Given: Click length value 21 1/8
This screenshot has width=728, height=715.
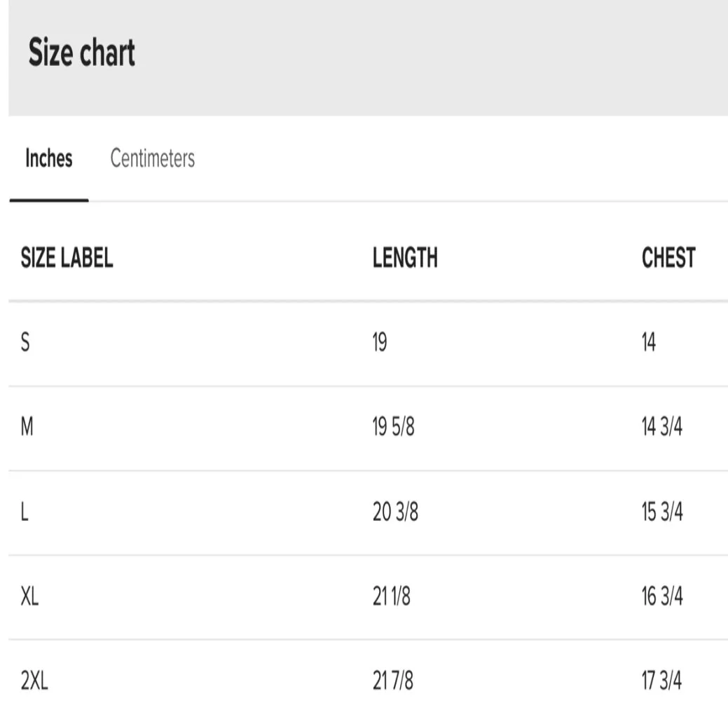Looking at the screenshot, I should pyautogui.click(x=392, y=597).
